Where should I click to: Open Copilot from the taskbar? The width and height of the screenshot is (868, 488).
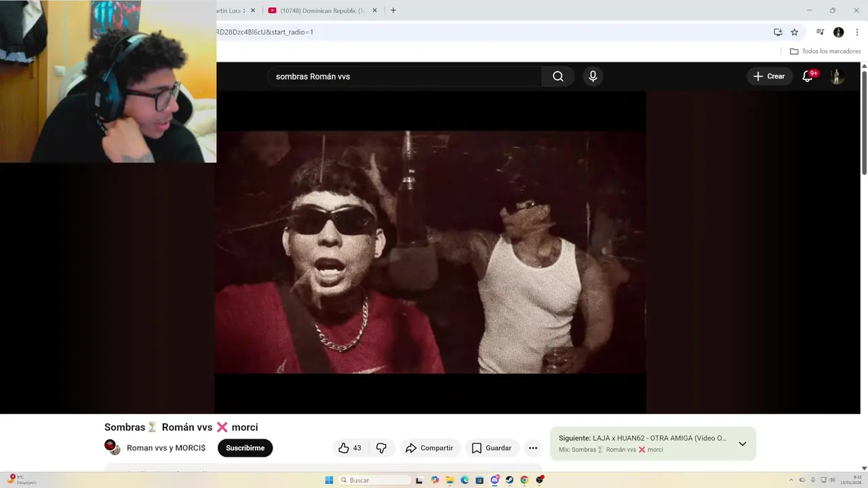435,480
